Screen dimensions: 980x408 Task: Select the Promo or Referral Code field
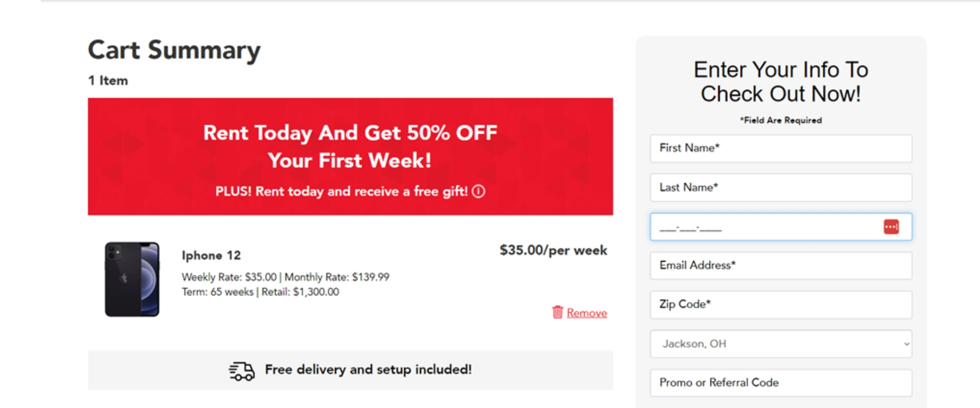pos(780,383)
